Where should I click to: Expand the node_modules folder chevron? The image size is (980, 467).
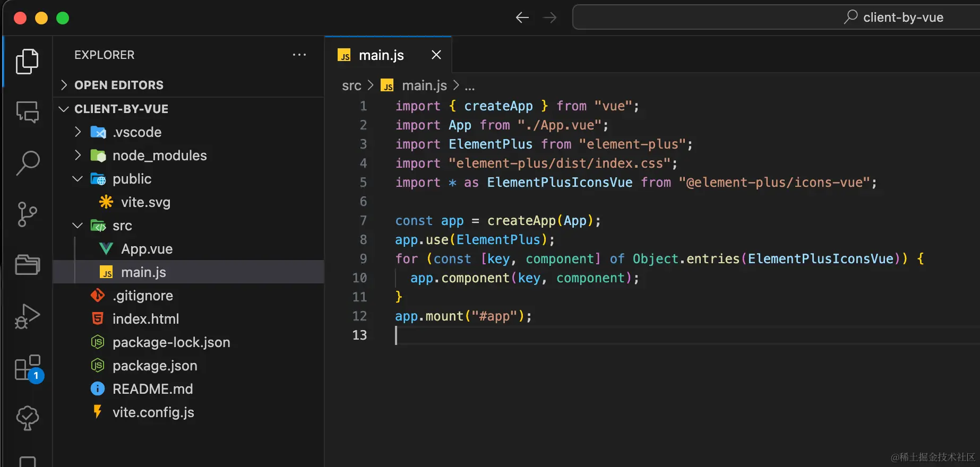click(x=78, y=155)
